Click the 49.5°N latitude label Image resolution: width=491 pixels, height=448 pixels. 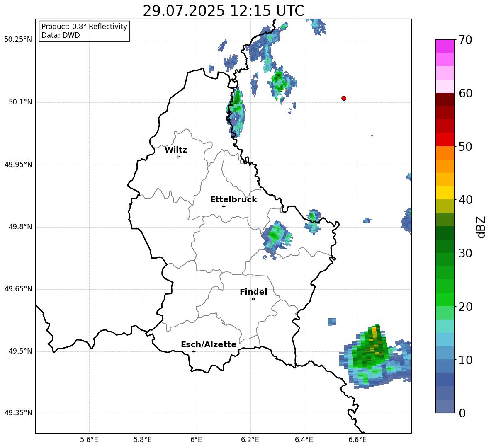coord(20,351)
